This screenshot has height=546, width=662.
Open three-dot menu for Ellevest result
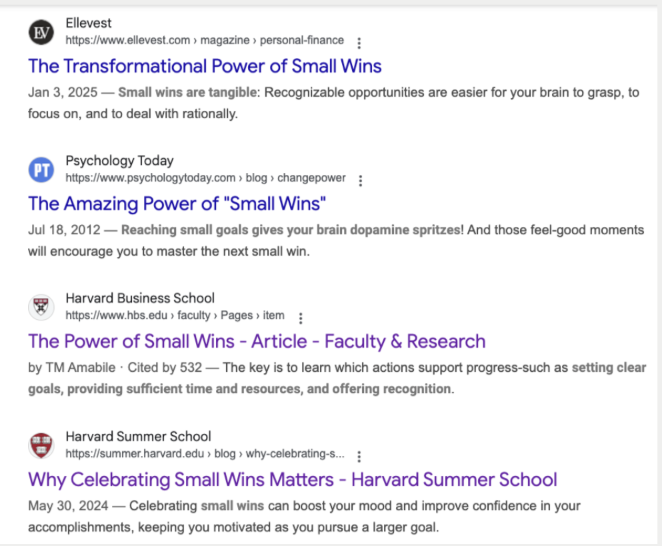359,43
